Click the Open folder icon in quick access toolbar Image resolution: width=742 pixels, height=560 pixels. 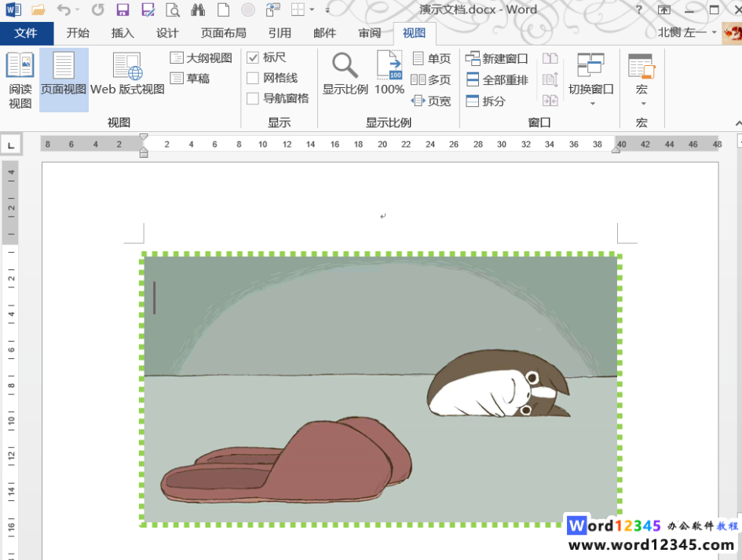click(x=38, y=9)
